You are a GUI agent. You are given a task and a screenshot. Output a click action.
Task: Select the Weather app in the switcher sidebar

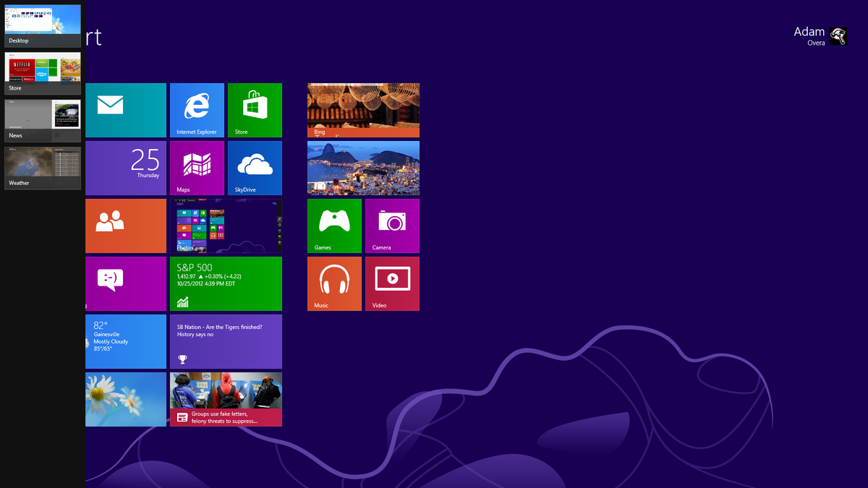(x=41, y=163)
